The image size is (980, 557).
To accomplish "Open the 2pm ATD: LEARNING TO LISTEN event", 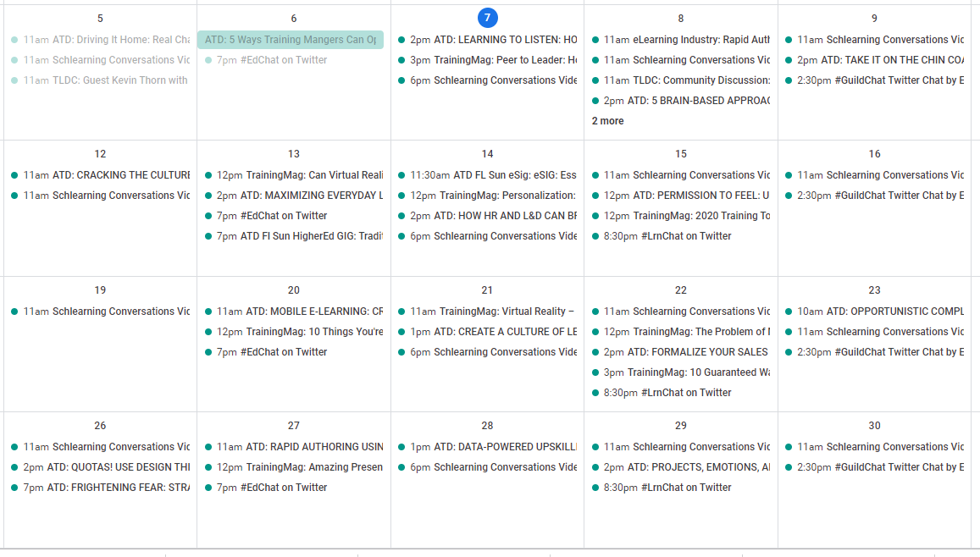I will (488, 40).
